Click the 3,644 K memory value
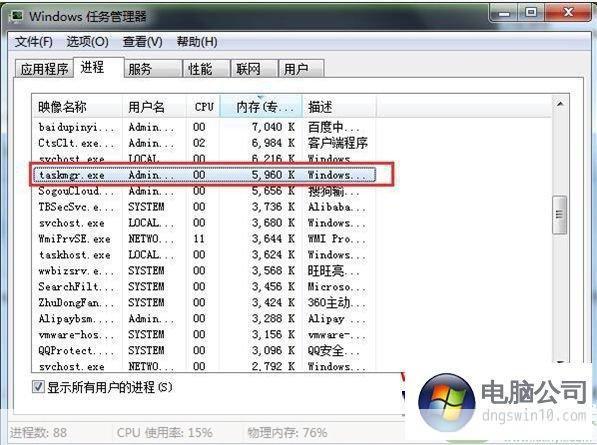Image resolution: width=597 pixels, height=445 pixels. coord(273,239)
